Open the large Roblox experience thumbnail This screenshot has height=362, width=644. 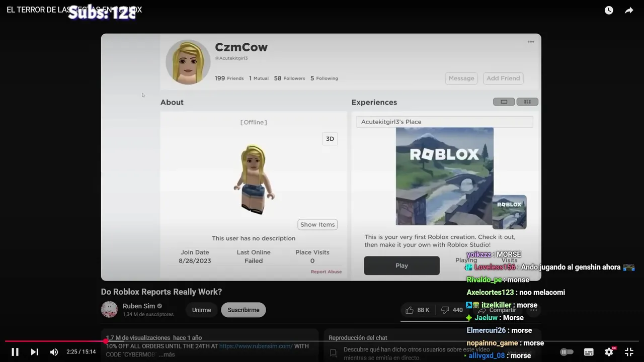click(445, 176)
